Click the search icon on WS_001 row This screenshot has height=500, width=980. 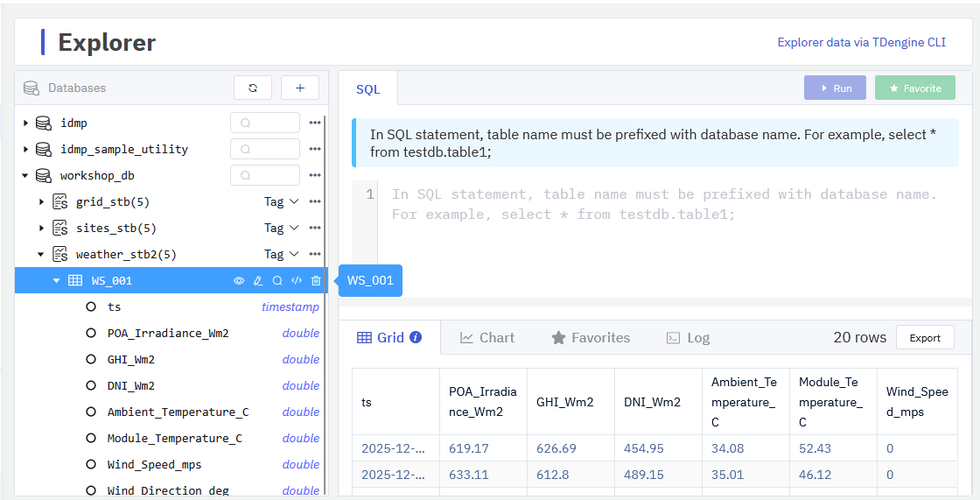tap(277, 281)
